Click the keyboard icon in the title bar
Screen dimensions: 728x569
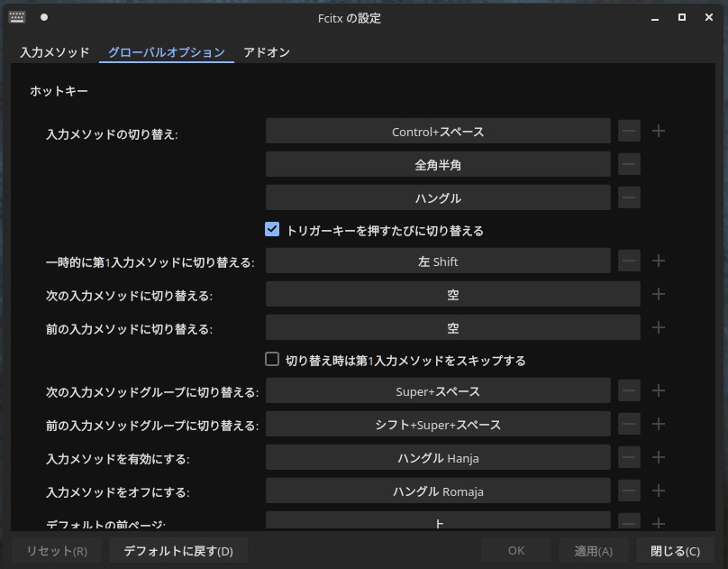click(x=17, y=17)
